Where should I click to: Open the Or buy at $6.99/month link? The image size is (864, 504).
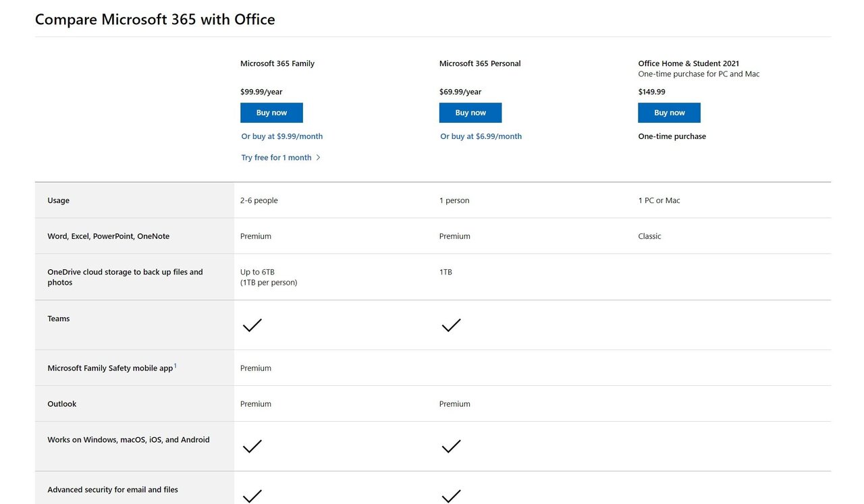tap(481, 136)
